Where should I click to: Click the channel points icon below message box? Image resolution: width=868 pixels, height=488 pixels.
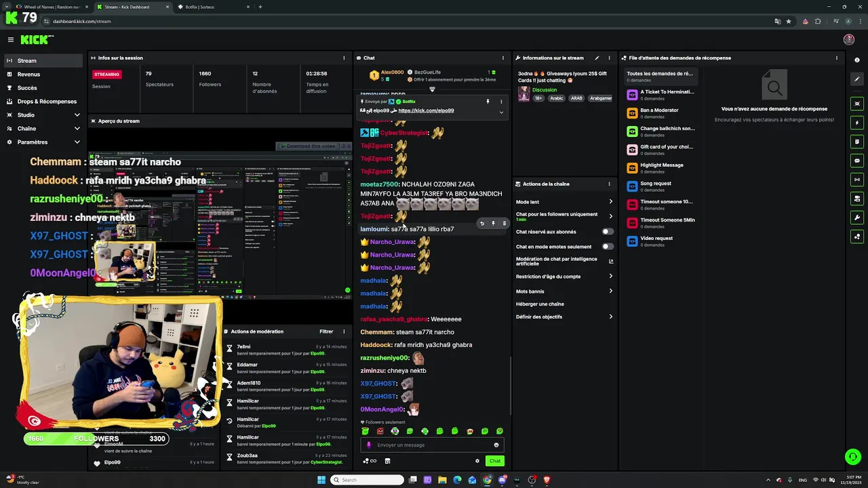370,461
